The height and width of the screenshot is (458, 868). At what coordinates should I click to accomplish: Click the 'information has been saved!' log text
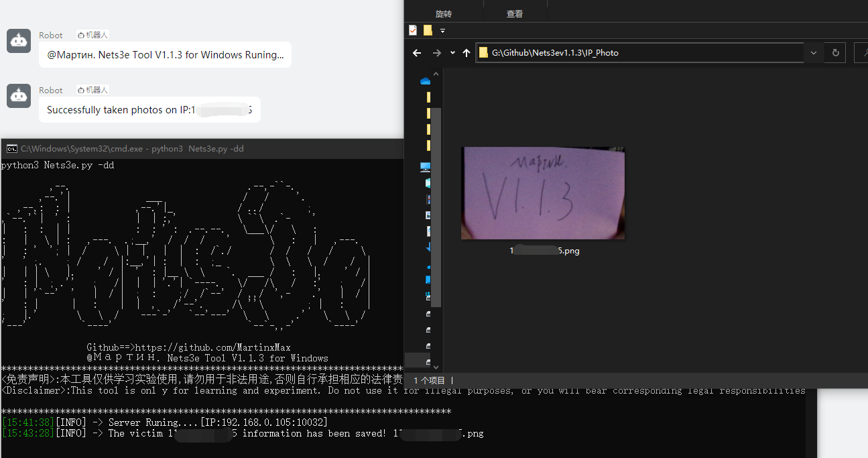pos(314,433)
